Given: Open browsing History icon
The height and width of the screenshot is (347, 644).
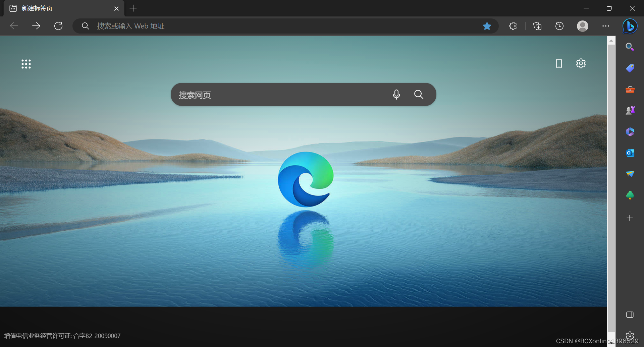Looking at the screenshot, I should tap(559, 26).
